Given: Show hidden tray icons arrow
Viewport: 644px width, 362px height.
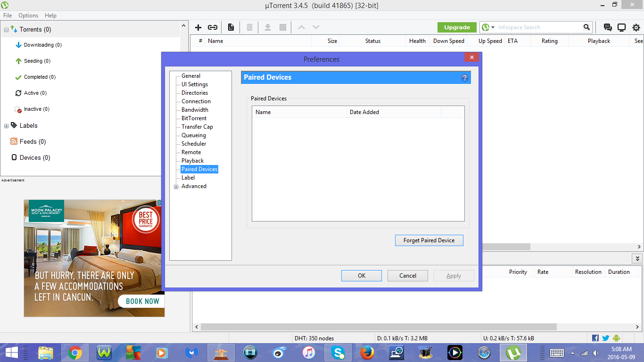Looking at the screenshot, I should click(572, 353).
